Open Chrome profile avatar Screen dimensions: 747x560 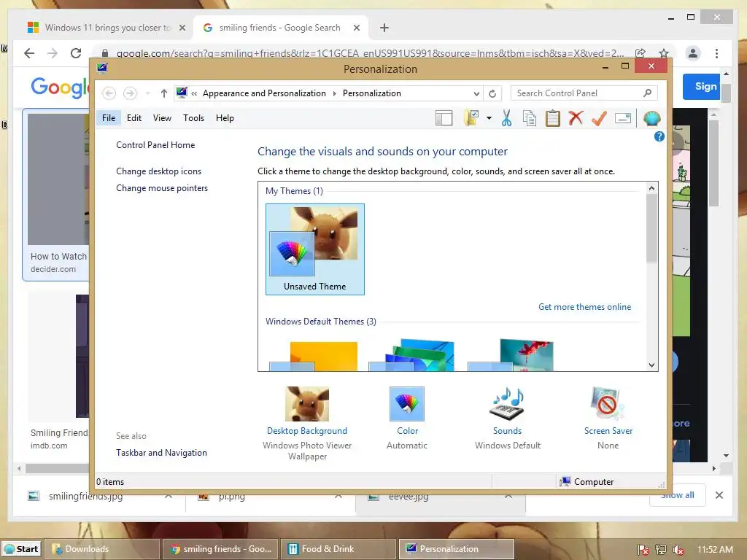[693, 52]
